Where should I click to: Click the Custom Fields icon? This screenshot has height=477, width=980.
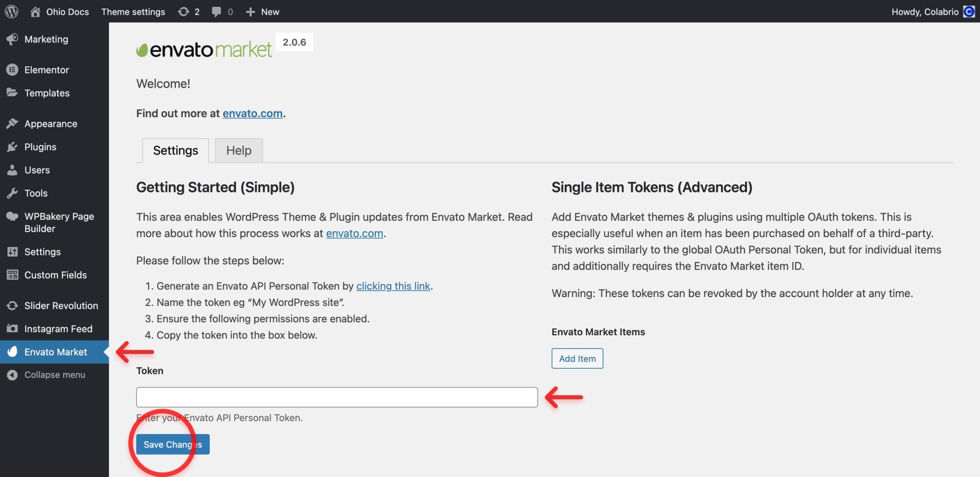click(12, 275)
